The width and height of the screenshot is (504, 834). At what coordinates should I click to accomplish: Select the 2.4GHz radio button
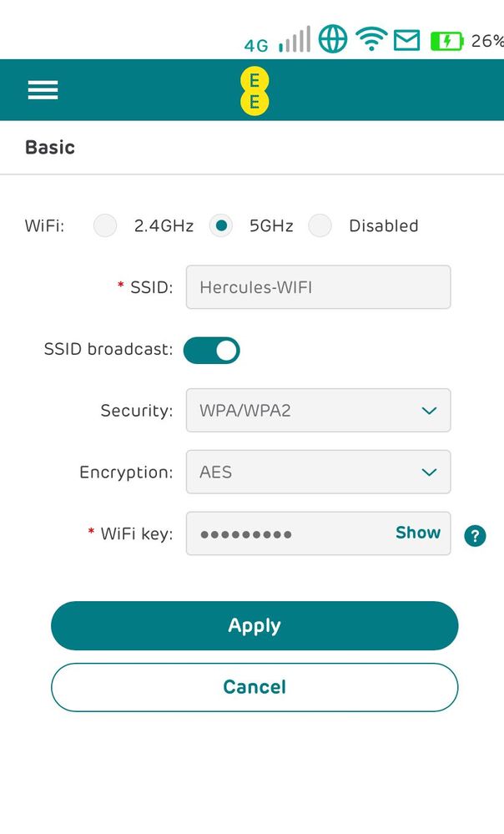(105, 225)
